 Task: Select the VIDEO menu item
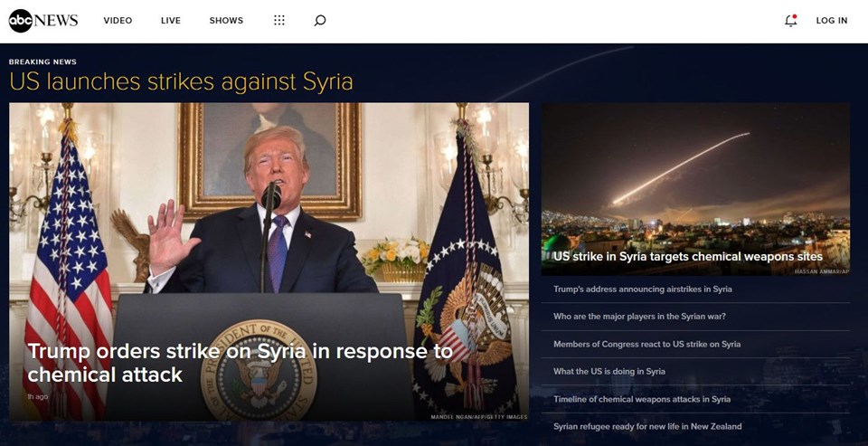118,21
